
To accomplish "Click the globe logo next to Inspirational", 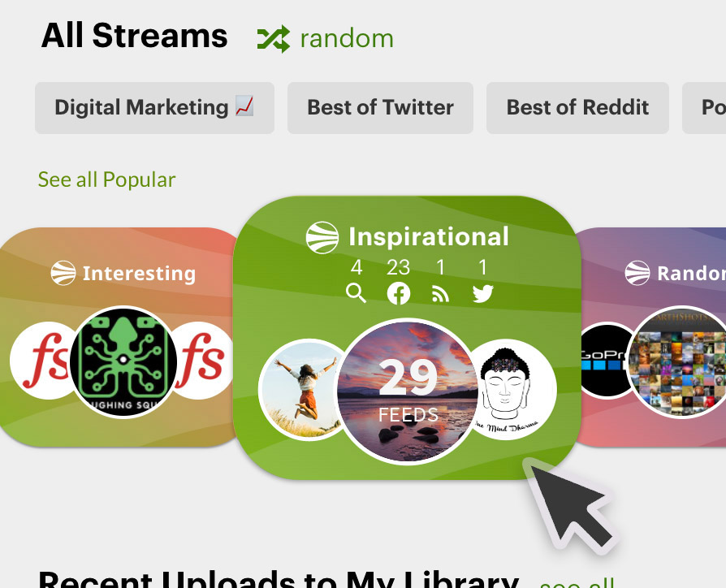I will pos(322,237).
